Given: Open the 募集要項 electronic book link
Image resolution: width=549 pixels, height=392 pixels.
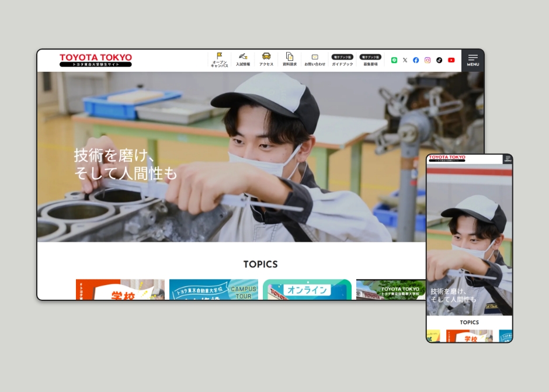Looking at the screenshot, I should click(x=370, y=60).
